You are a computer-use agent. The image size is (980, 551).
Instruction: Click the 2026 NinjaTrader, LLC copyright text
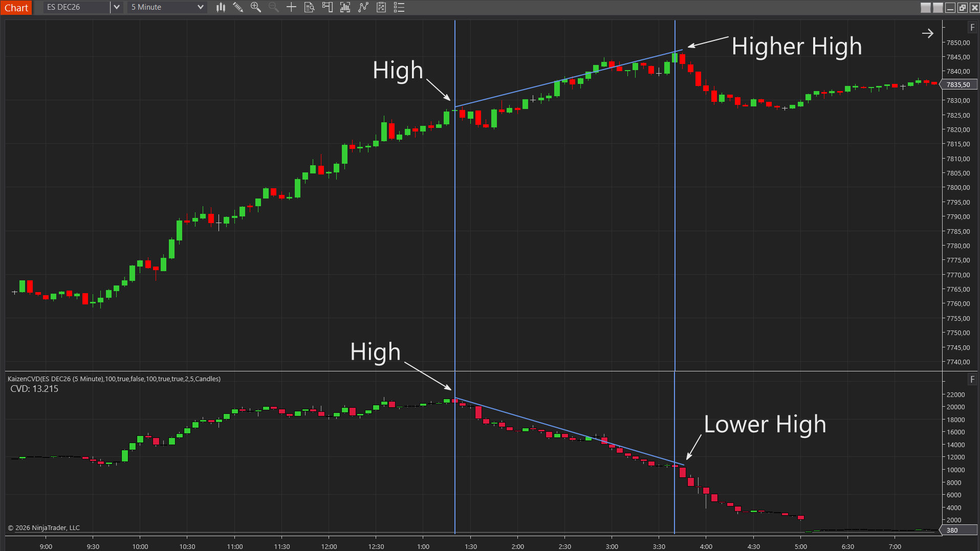[43, 527]
